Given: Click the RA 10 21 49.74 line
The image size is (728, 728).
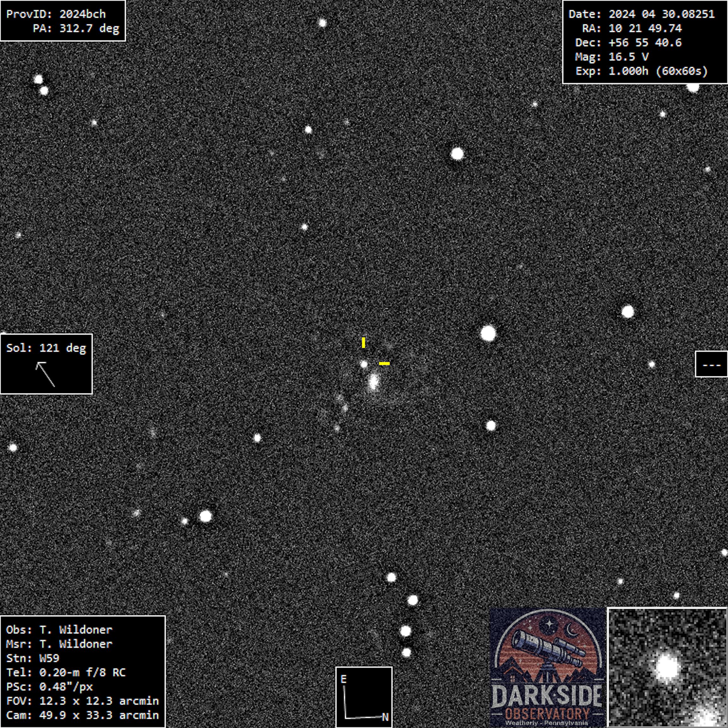Looking at the screenshot, I should coord(632,29).
